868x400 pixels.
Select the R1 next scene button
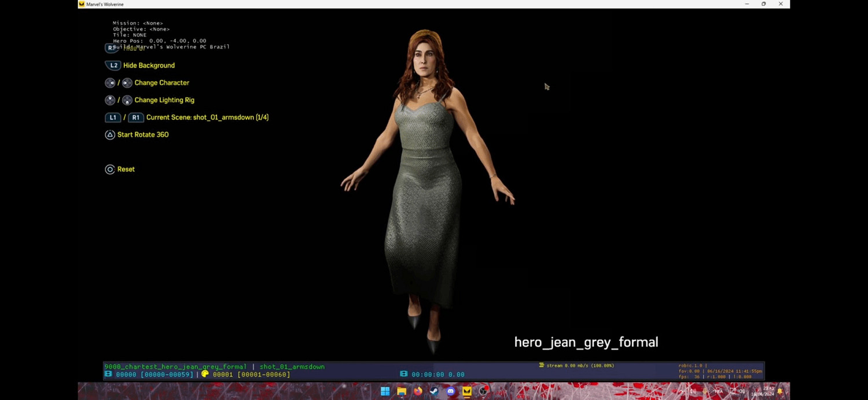[135, 117]
